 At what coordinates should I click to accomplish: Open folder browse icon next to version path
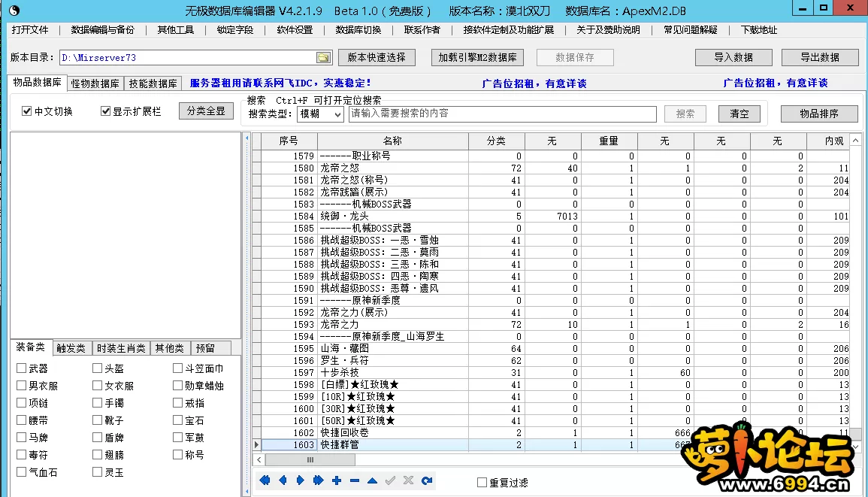323,58
